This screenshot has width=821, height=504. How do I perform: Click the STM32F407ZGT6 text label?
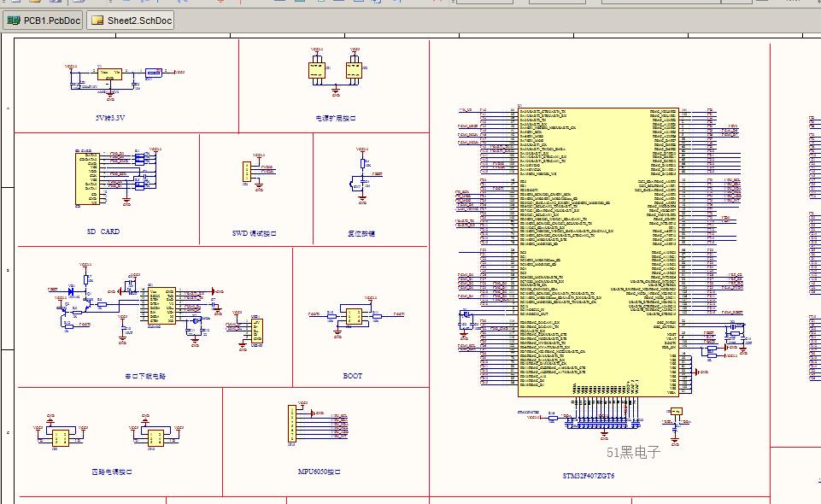click(x=588, y=476)
